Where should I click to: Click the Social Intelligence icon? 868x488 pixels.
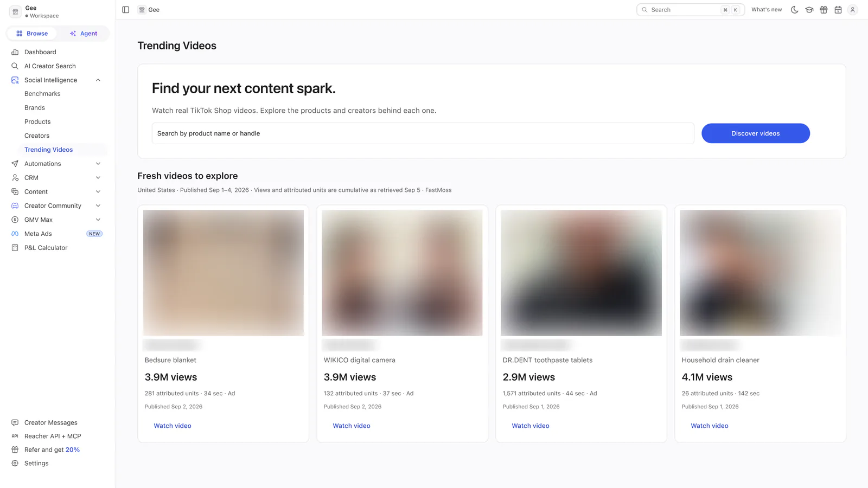click(15, 80)
